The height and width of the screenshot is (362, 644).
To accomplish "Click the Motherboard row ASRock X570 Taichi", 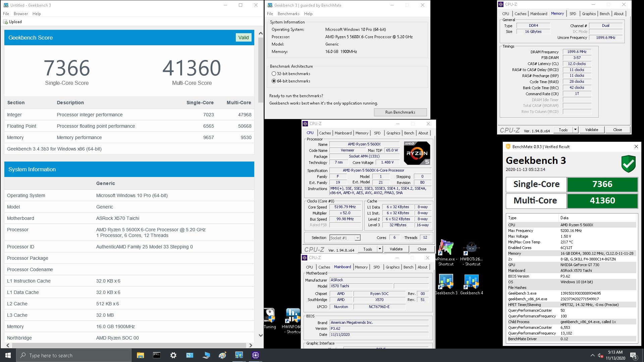I will [129, 218].
